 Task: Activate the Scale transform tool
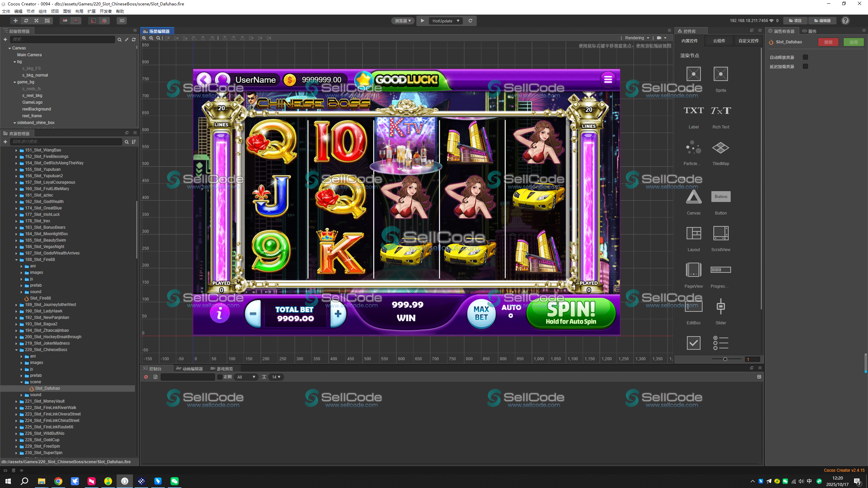tap(36, 21)
